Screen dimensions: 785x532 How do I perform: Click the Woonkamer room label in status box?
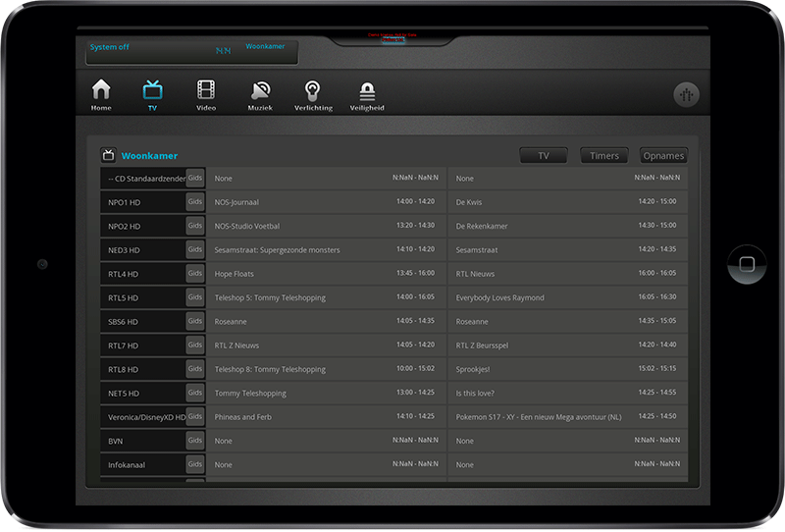click(x=265, y=46)
